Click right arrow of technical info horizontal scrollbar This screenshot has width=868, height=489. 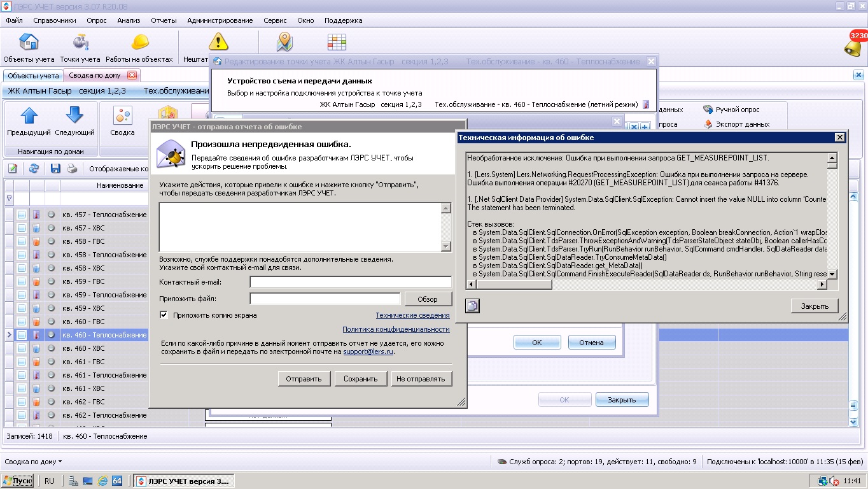point(822,284)
